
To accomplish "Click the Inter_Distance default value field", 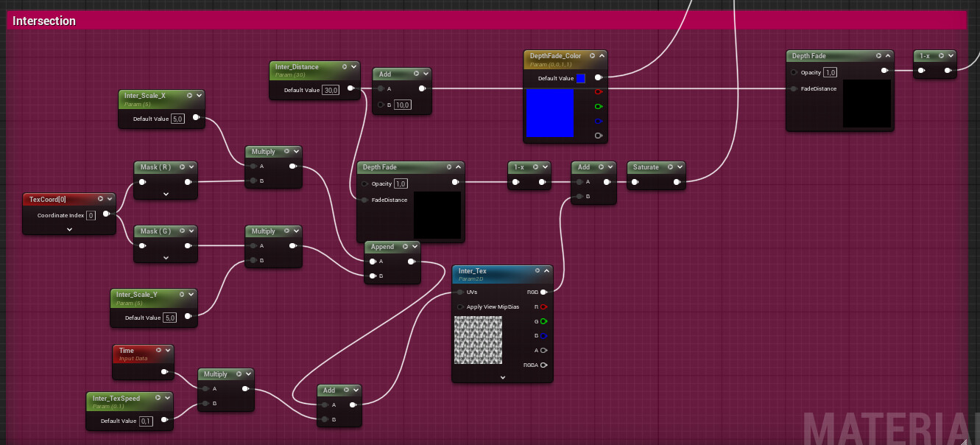I will [x=331, y=90].
